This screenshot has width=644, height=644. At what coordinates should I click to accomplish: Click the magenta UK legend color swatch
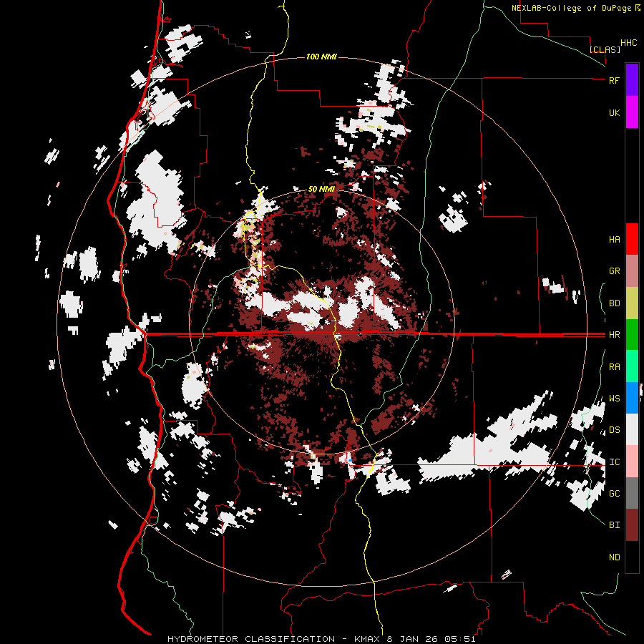[632, 112]
